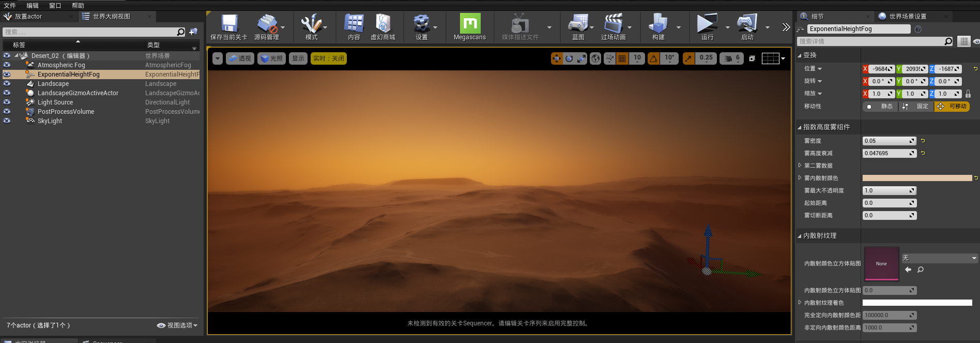Set mobility to 静态 static
This screenshot has width=980, height=343.
(881, 106)
